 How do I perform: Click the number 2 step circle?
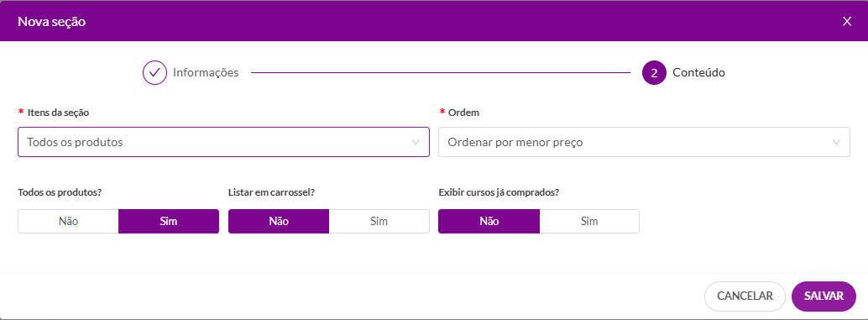[654, 72]
